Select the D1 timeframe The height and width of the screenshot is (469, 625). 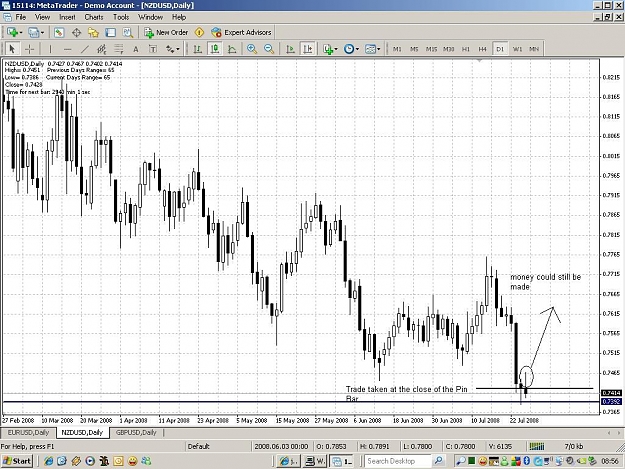coord(500,49)
